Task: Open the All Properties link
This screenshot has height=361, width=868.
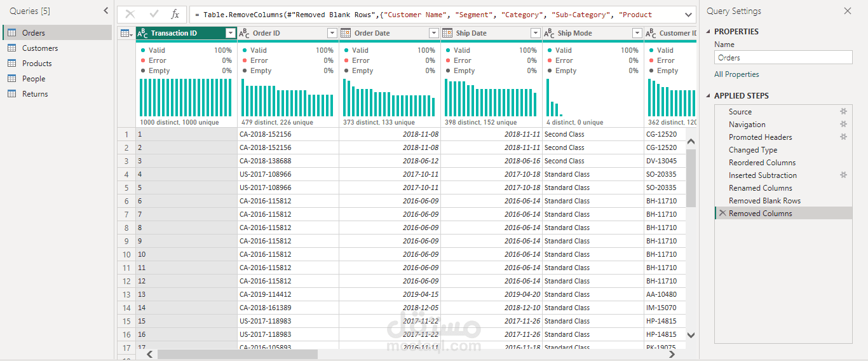Action: pyautogui.click(x=736, y=74)
